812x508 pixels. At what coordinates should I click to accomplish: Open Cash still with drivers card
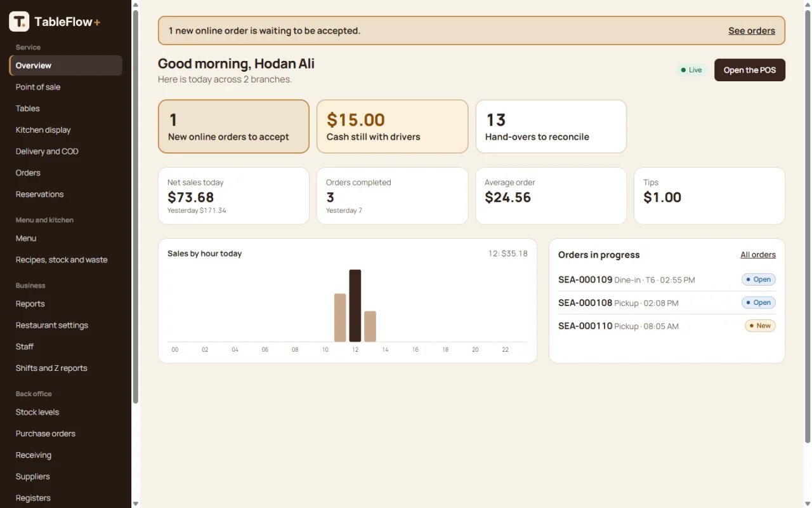coord(392,126)
